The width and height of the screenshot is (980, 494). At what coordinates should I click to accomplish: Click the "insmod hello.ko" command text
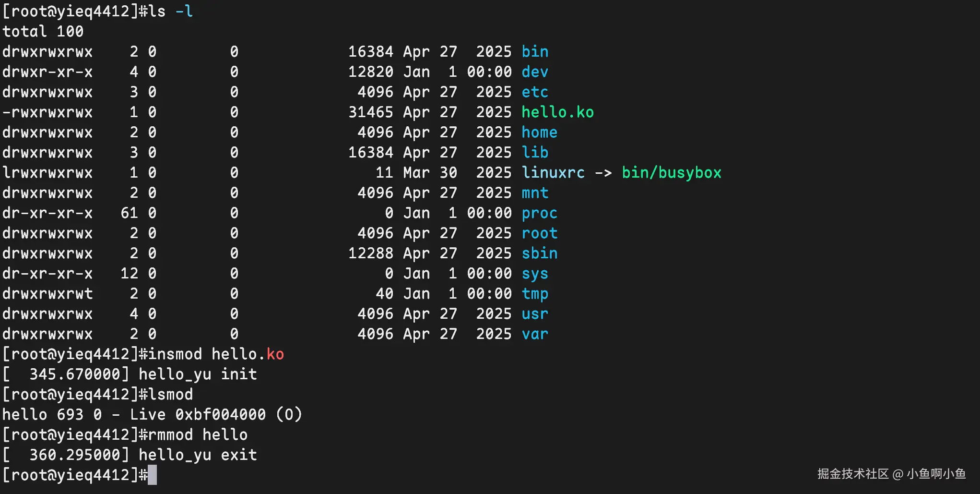tap(216, 354)
